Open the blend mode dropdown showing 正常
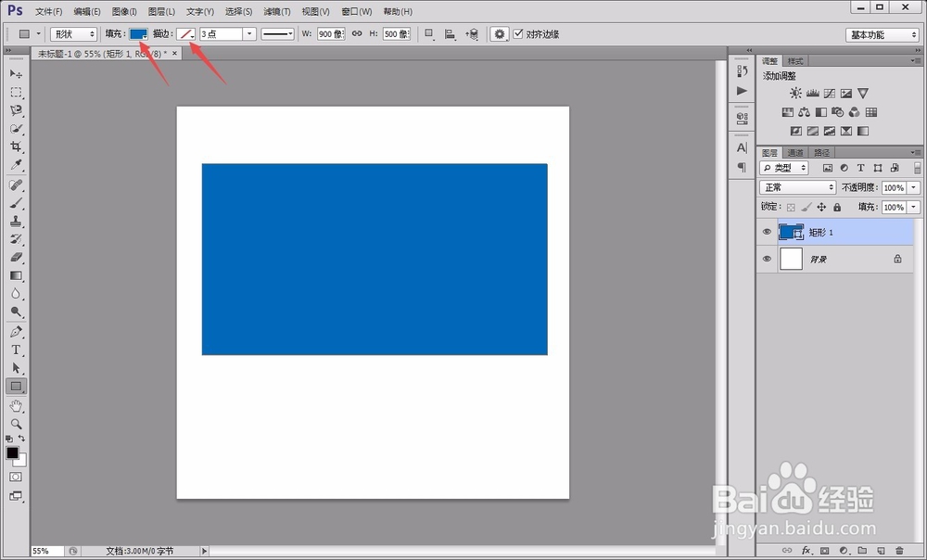 pyautogui.click(x=797, y=186)
